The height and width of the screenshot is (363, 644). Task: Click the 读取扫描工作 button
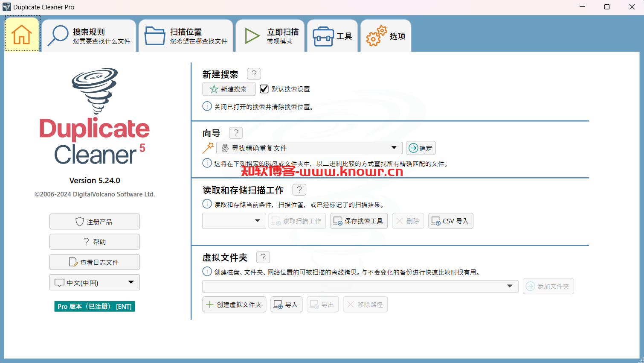(297, 221)
